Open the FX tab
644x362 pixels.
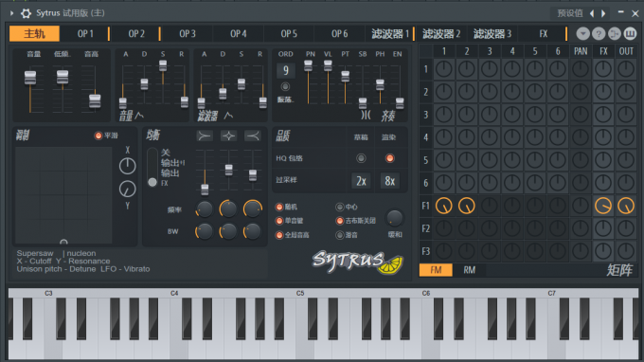pos(543,34)
